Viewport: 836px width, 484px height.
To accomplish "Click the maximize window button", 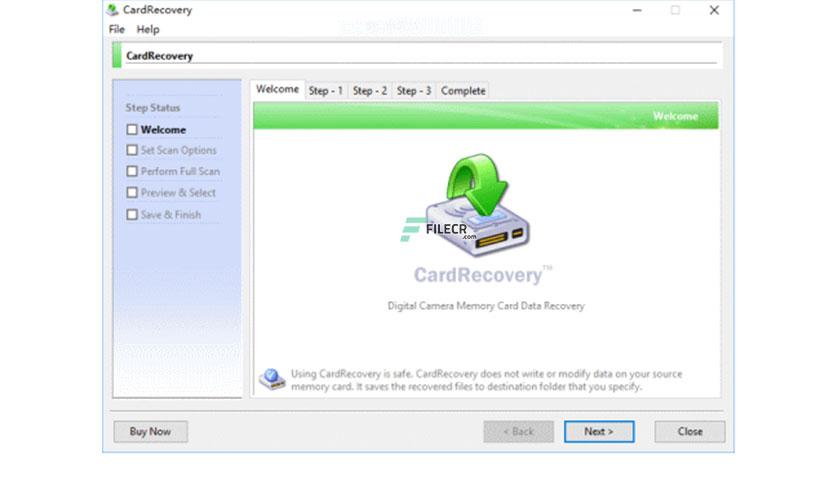I will (x=676, y=10).
